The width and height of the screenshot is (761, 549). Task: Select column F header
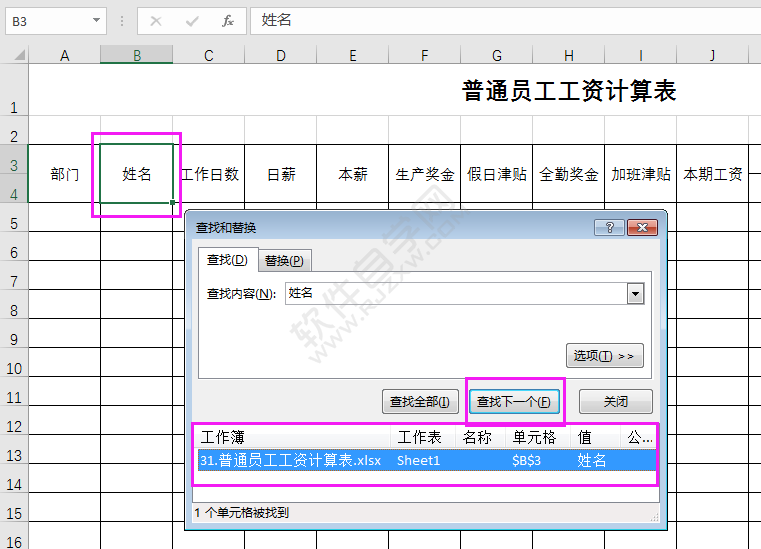click(x=425, y=55)
